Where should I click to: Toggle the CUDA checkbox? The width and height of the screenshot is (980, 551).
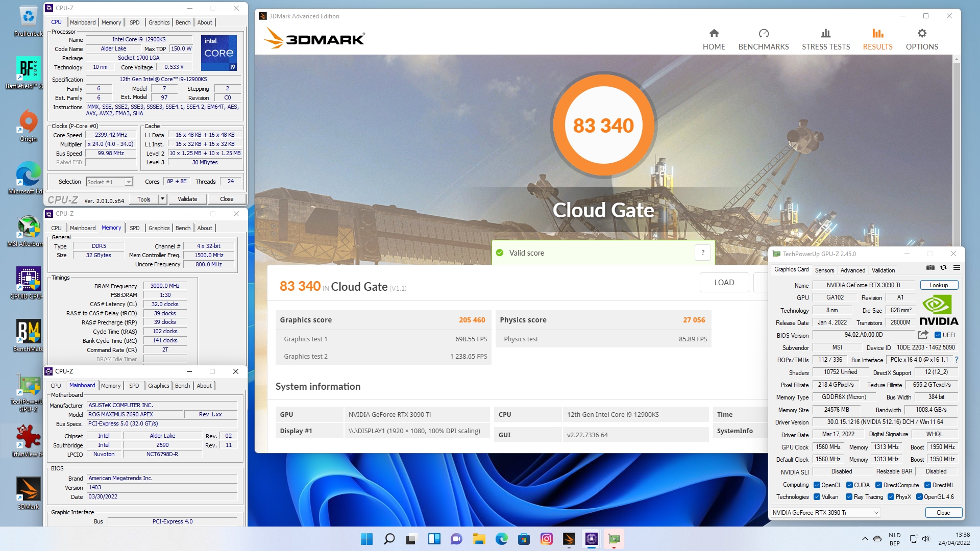[x=849, y=485]
